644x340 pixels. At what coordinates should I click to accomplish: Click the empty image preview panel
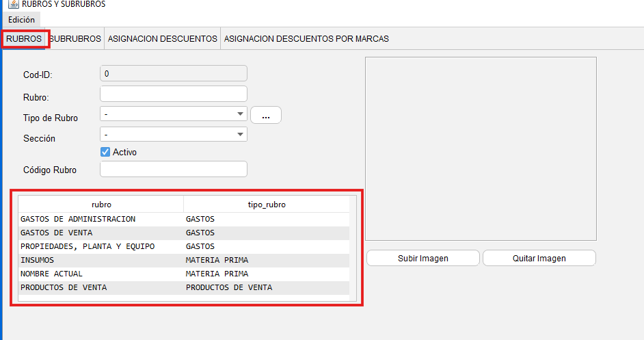tap(481, 148)
